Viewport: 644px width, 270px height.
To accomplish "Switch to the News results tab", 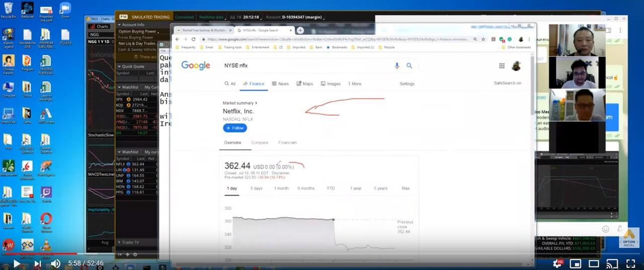I will [280, 84].
